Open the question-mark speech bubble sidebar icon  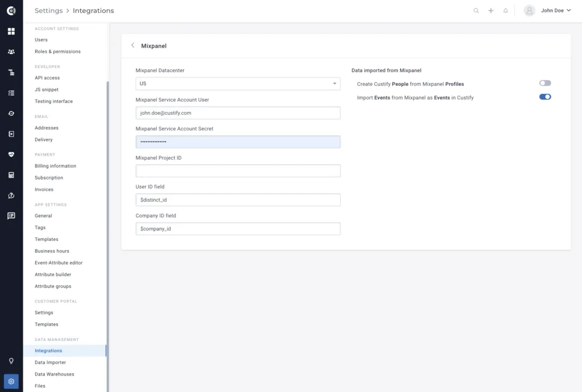click(x=11, y=195)
